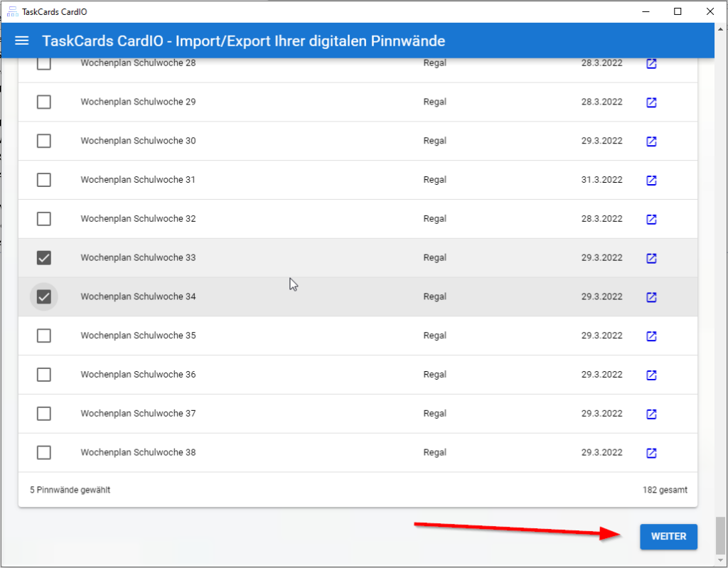Open Wochenplan Schulwoche 34 external link icon

point(651,297)
